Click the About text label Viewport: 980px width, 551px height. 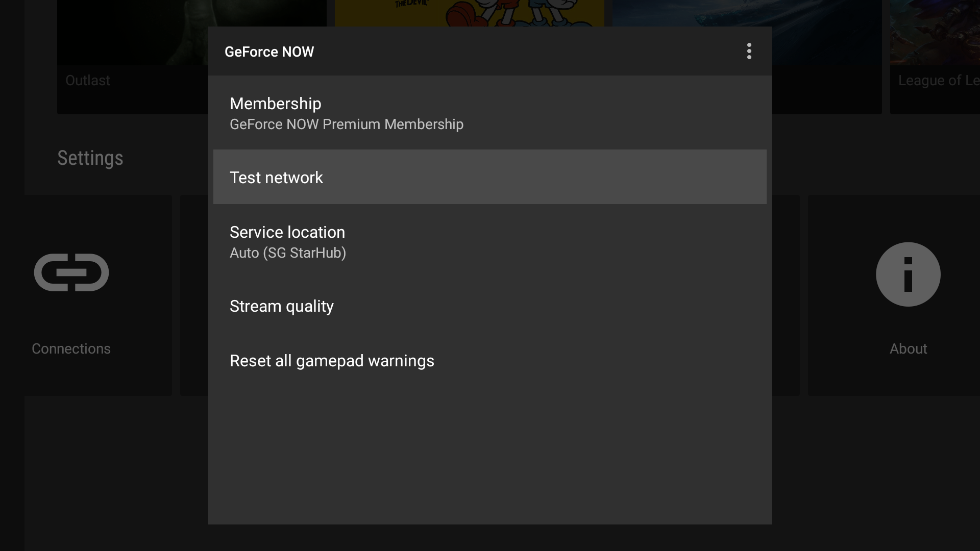click(x=908, y=349)
